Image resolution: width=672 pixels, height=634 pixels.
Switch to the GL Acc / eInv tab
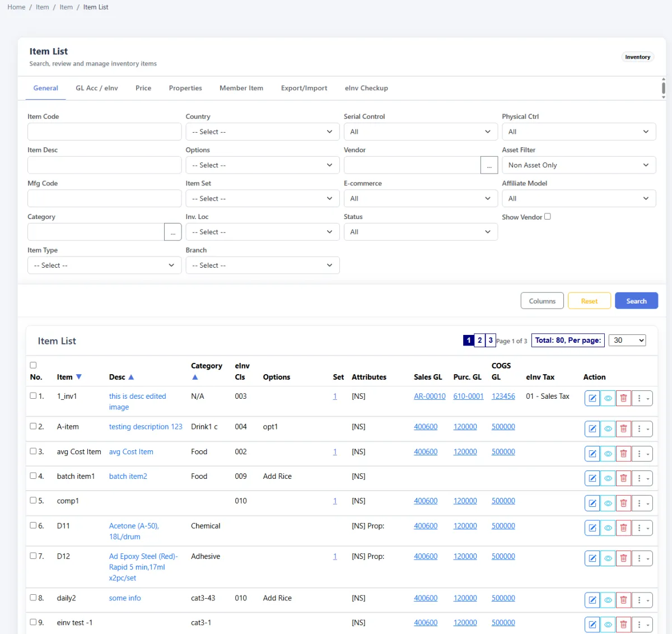click(x=97, y=88)
